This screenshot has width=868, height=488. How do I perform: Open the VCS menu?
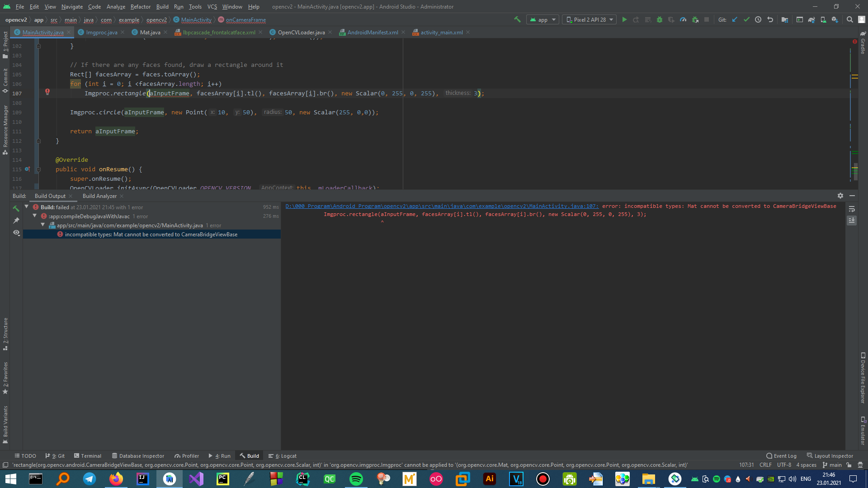[212, 7]
